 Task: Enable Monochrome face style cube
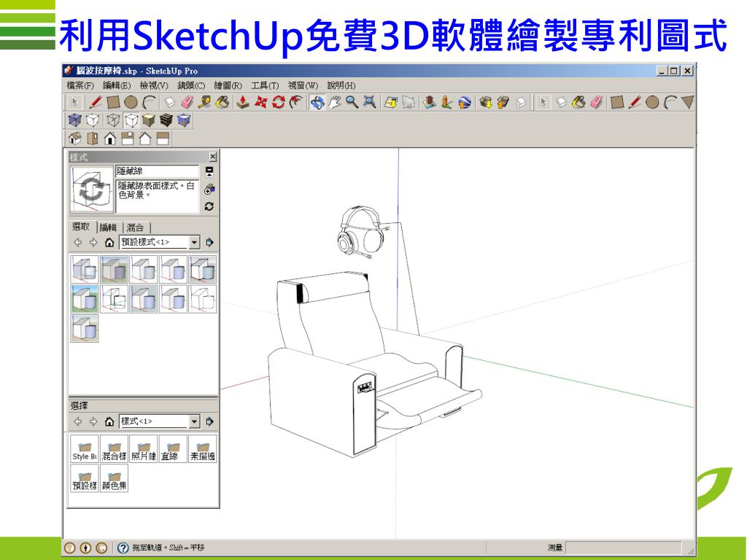point(184,120)
